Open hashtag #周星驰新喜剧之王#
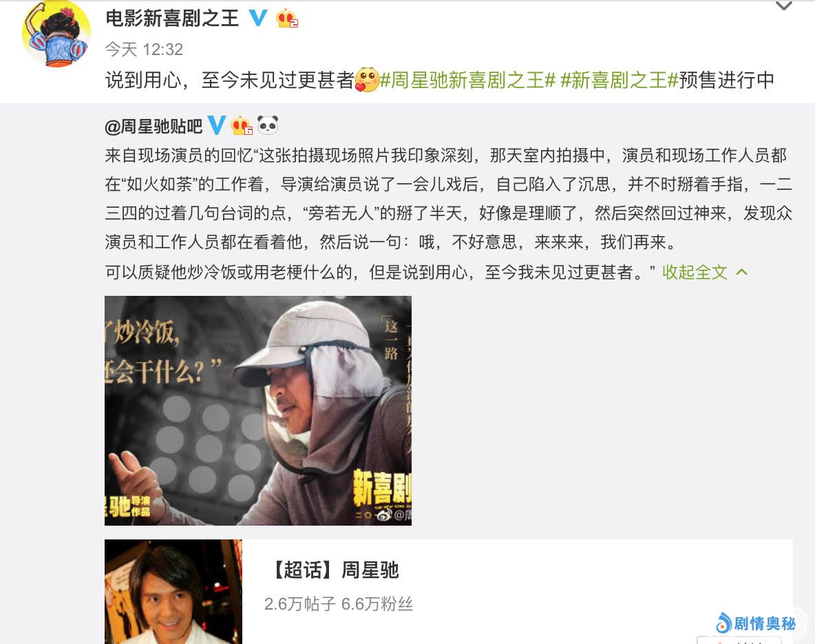 [x=468, y=80]
